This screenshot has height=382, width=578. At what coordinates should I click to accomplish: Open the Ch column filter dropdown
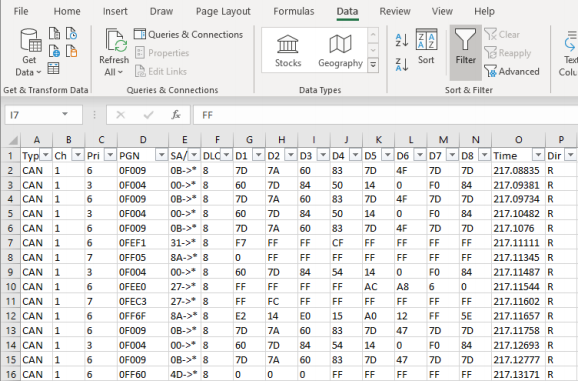78,155
